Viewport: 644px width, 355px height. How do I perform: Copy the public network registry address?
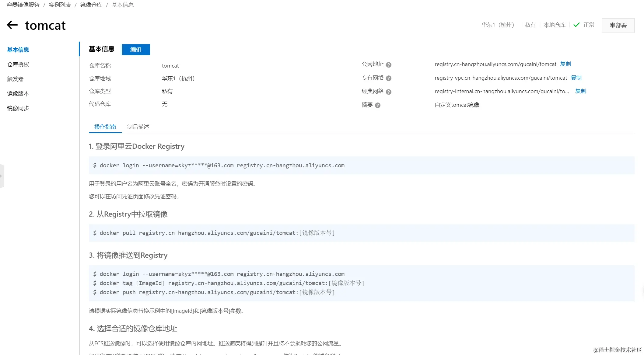(x=565, y=64)
